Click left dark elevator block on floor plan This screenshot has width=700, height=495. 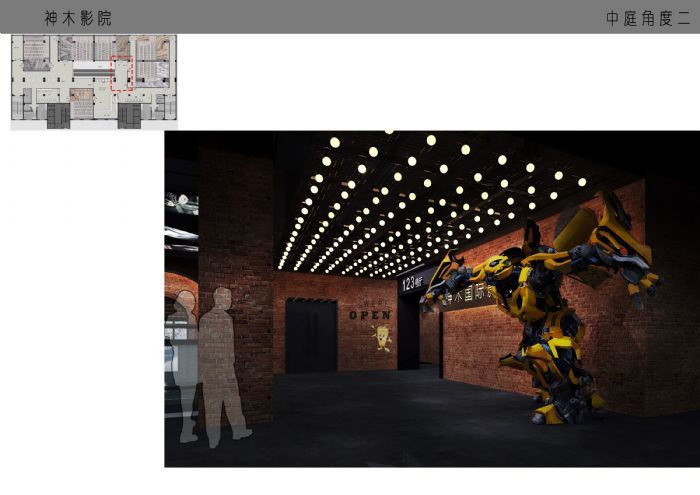(57, 115)
